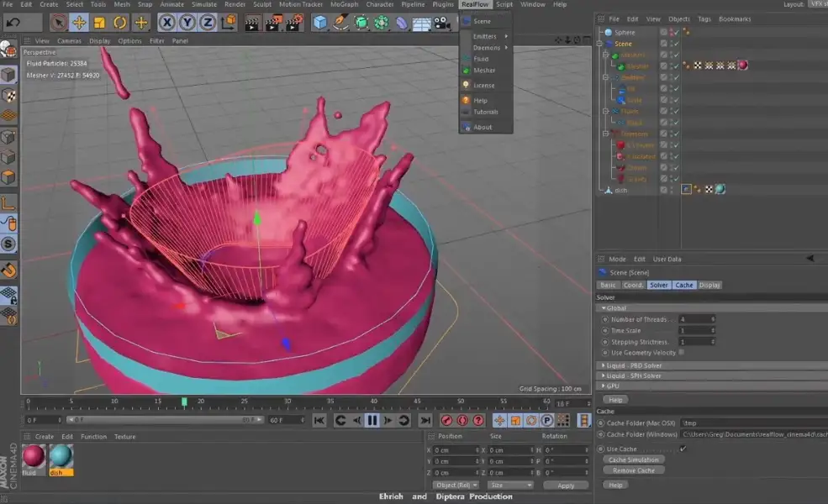The image size is (828, 504).
Task: Switch to the Cache tab
Action: pyautogui.click(x=684, y=285)
